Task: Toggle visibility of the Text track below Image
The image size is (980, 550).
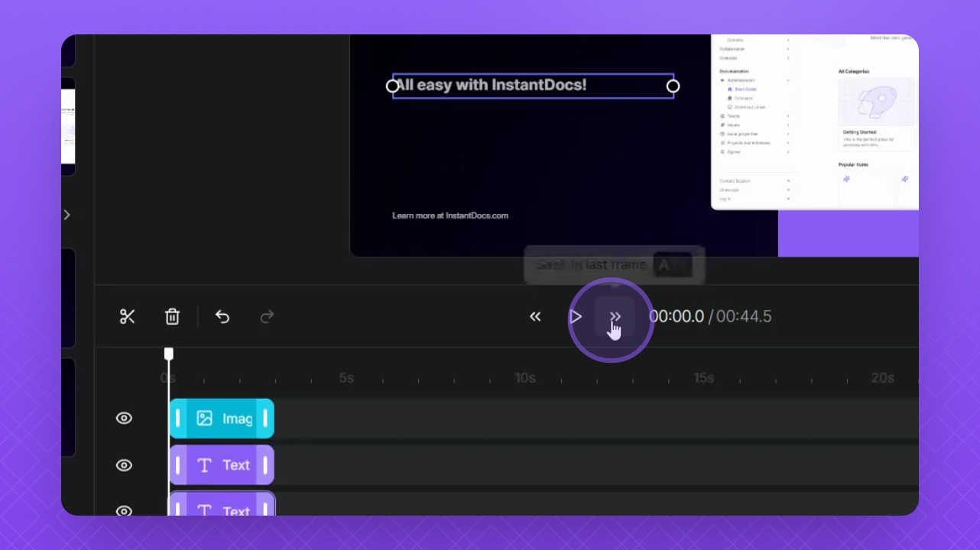Action: click(124, 465)
